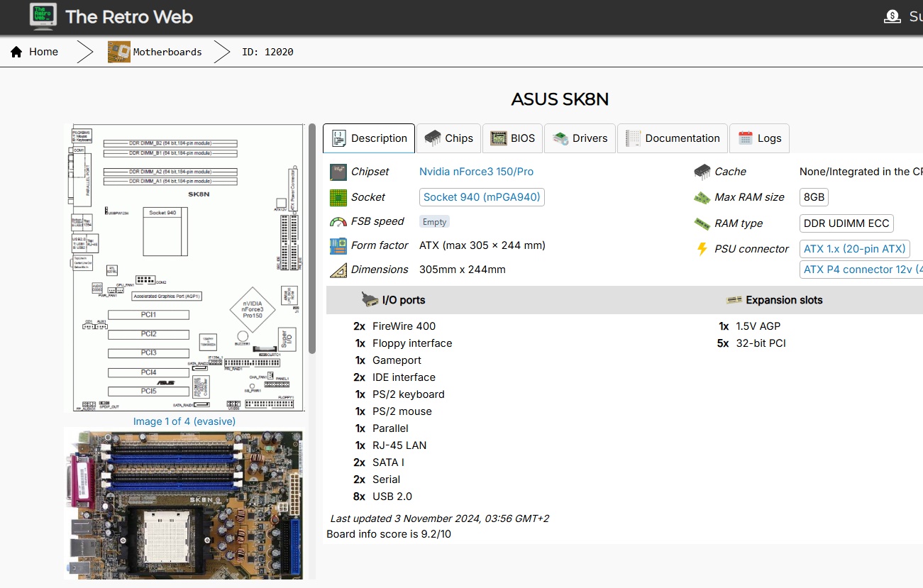Click the Last updated 3 November 2024 text
923x588 pixels.
[439, 518]
